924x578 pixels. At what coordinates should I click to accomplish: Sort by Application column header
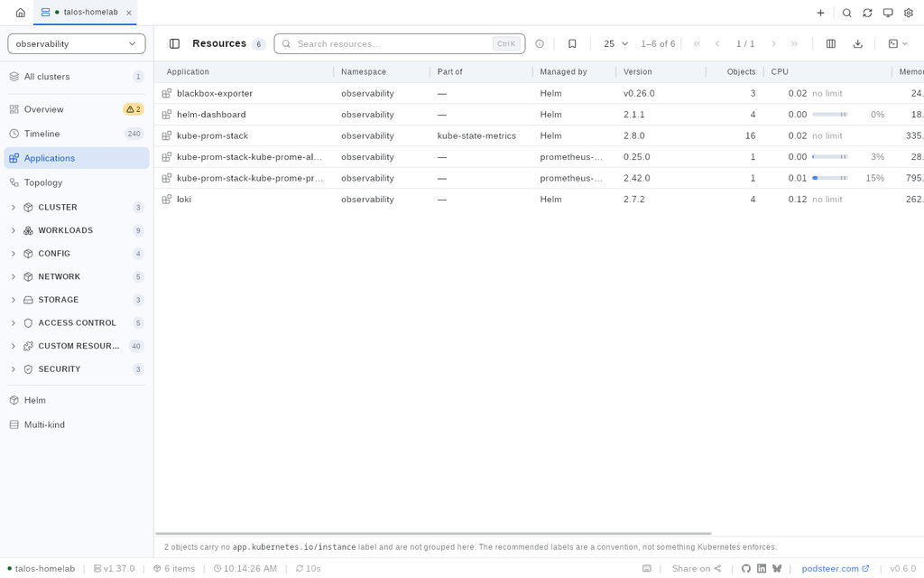click(x=188, y=72)
